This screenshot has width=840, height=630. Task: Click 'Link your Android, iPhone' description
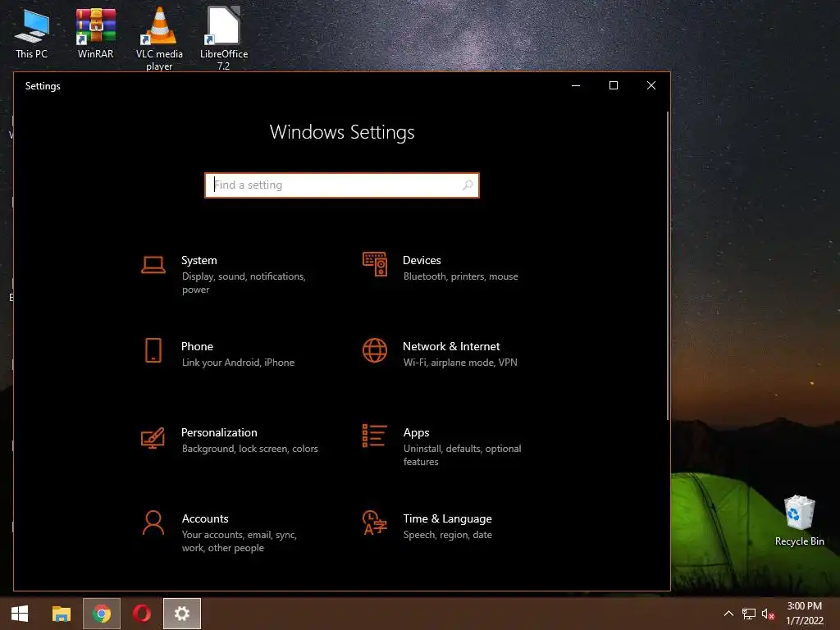pos(238,363)
